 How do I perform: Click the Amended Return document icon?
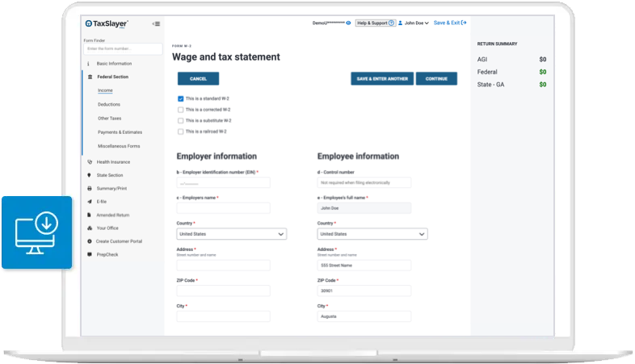point(89,215)
